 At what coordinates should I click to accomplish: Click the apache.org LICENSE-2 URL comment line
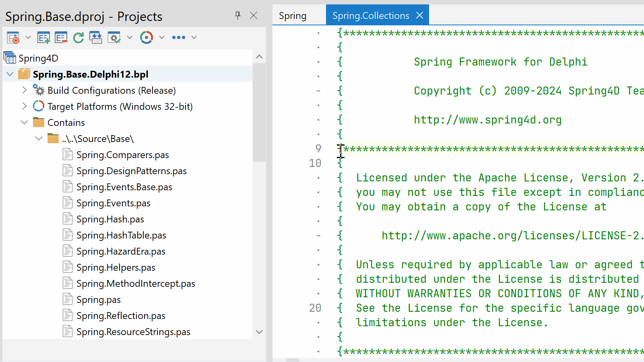[512, 236]
